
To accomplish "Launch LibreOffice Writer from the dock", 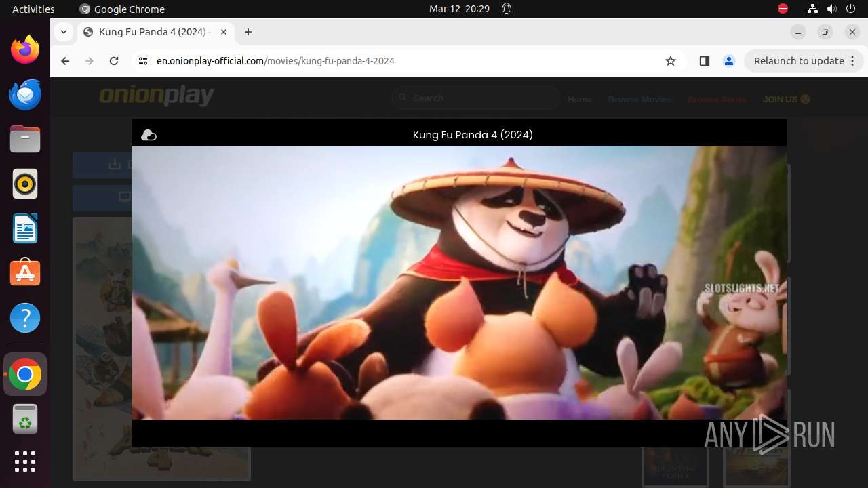I will coord(25,228).
